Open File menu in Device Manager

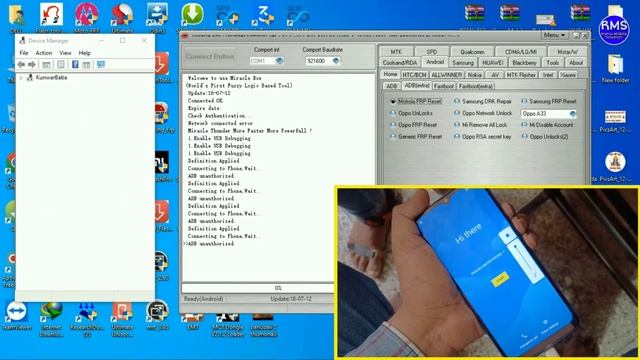pos(24,53)
